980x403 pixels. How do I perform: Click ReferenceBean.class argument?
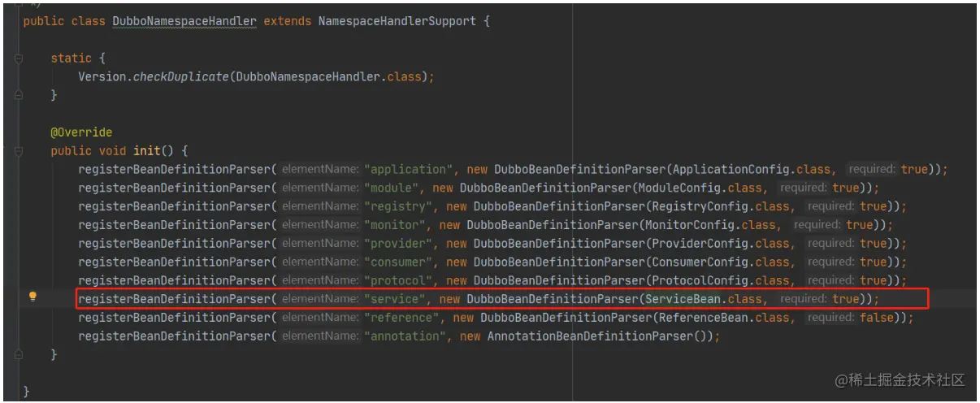725,318
